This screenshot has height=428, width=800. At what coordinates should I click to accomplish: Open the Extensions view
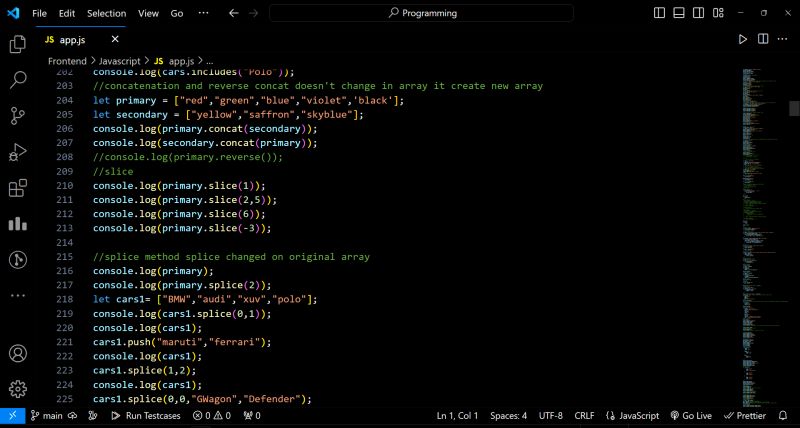pyautogui.click(x=17, y=188)
